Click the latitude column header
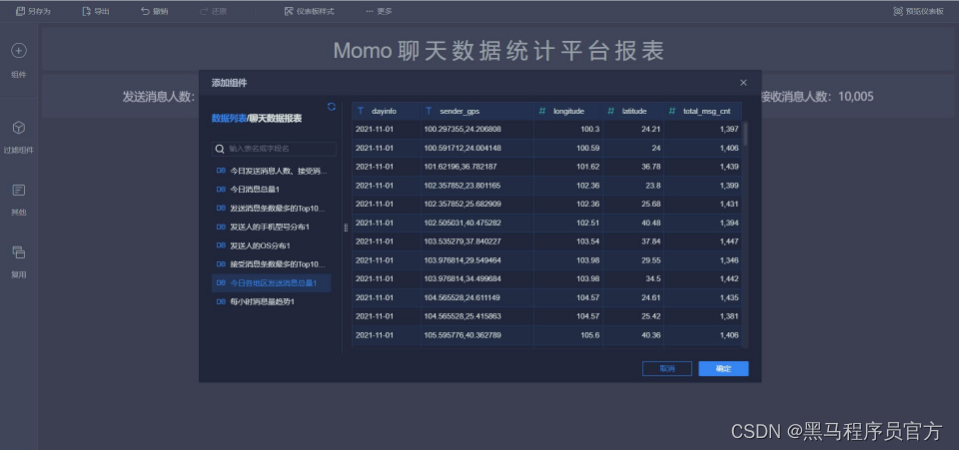This screenshot has height=451, width=959. 633,111
